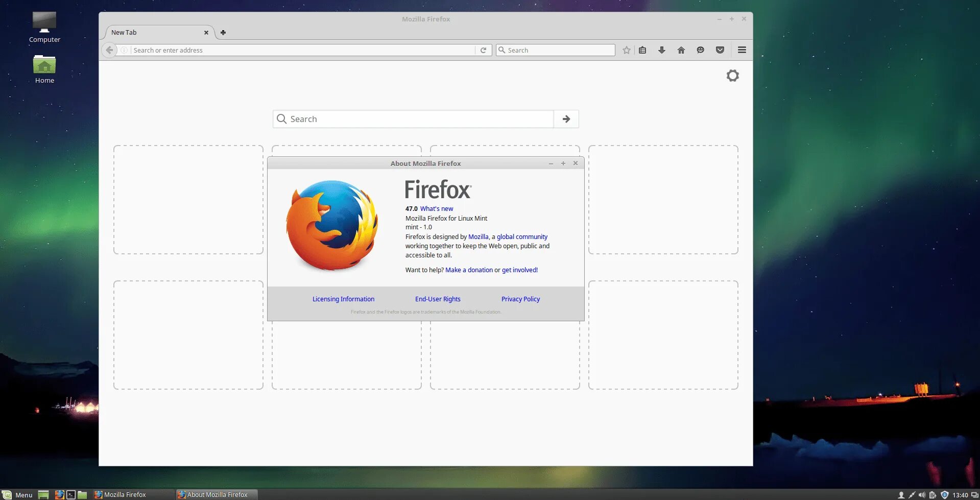
Task: Click the site identity info icon
Action: tap(124, 50)
